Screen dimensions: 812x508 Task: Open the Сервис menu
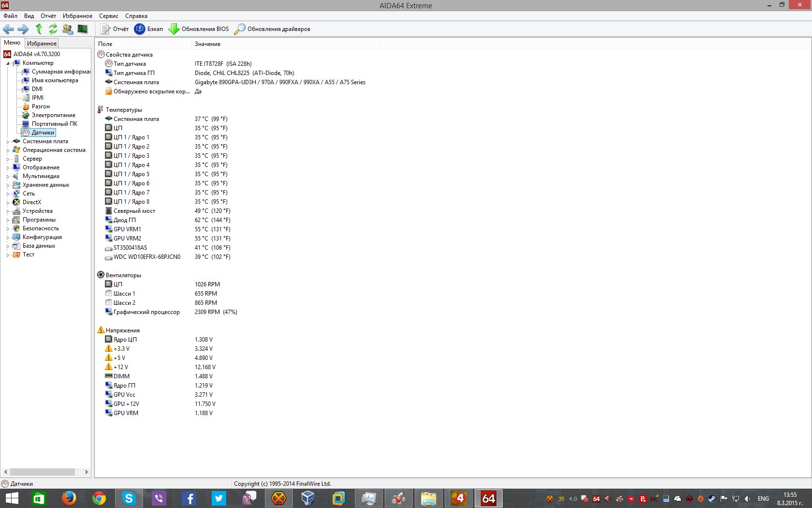[109, 16]
